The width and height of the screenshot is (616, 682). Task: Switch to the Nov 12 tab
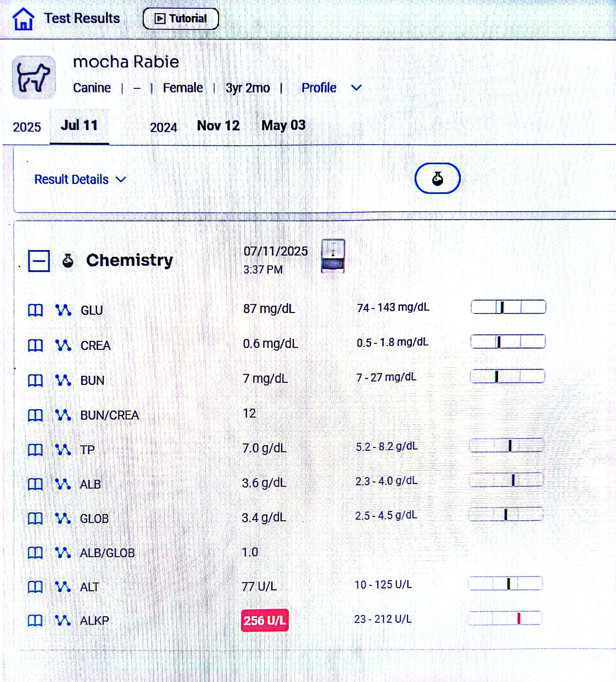[x=218, y=125]
